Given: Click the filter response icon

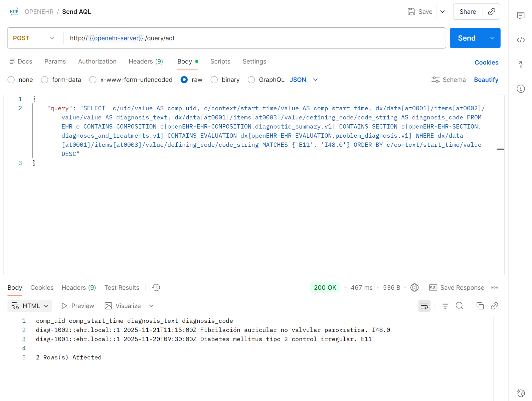Looking at the screenshot, I should (x=445, y=306).
